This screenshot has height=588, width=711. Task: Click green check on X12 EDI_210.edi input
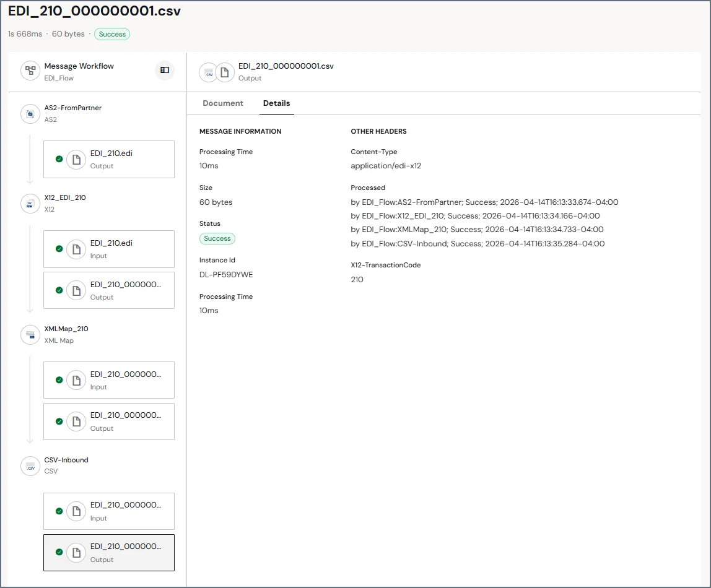coord(59,249)
